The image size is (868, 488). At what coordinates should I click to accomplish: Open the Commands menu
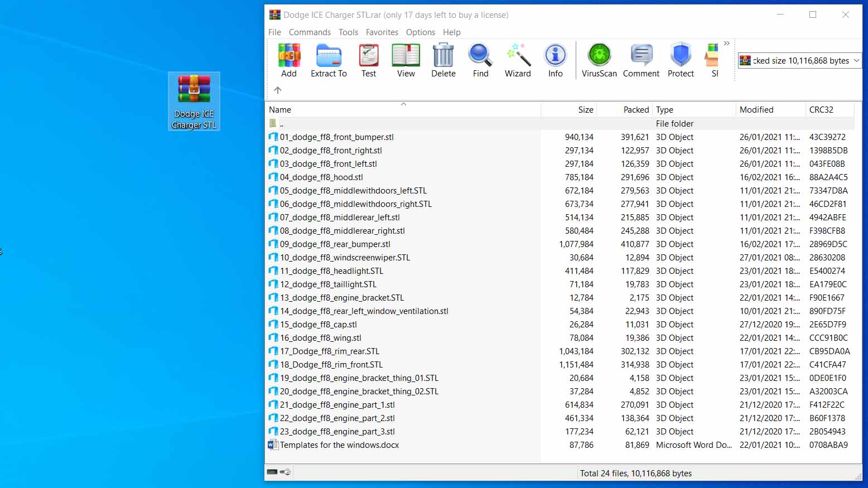[x=310, y=32]
